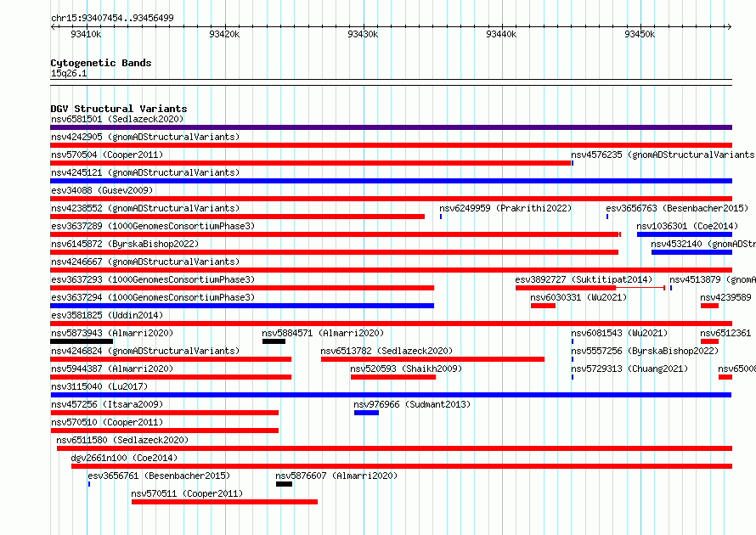The height and width of the screenshot is (535, 756).
Task: Open nsv4246667 gnomAD variant label
Action: pyautogui.click(x=145, y=262)
